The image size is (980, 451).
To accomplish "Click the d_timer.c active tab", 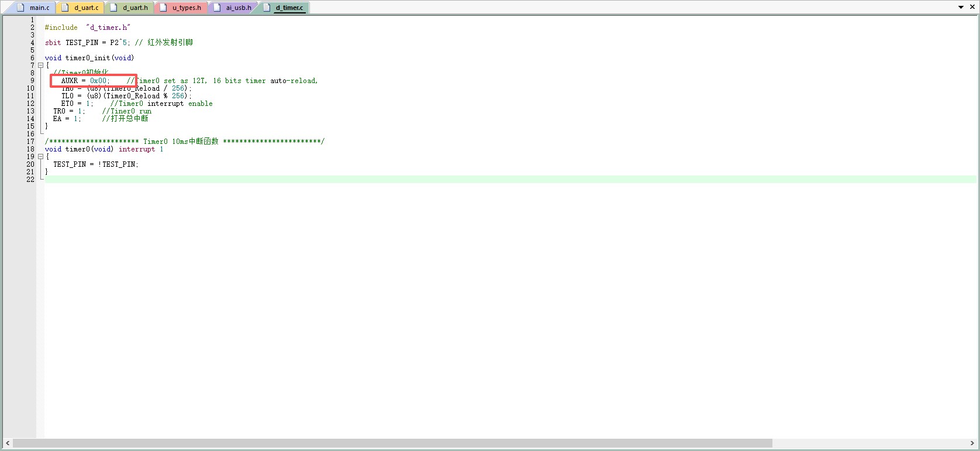I will pyautogui.click(x=284, y=8).
